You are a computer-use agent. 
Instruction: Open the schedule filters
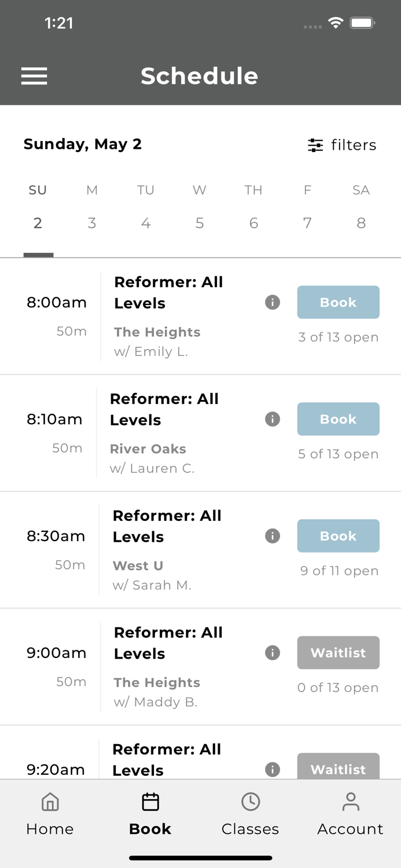point(342,145)
